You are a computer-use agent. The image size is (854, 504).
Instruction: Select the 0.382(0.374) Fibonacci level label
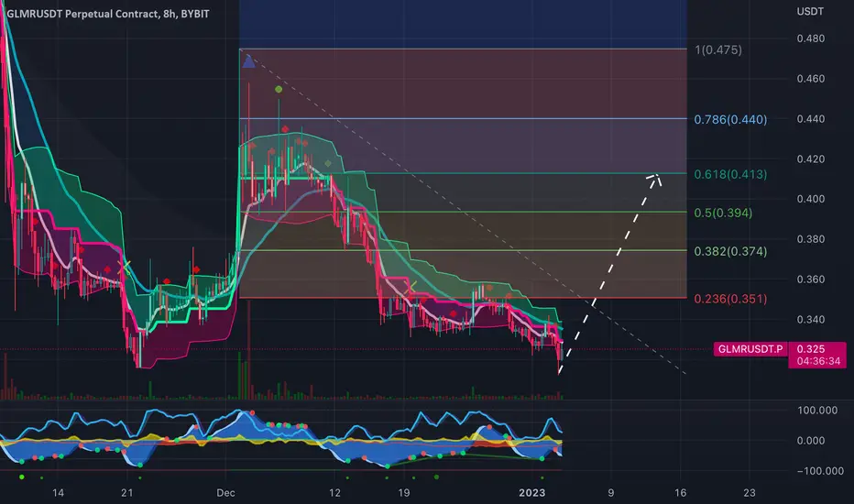tap(730, 252)
